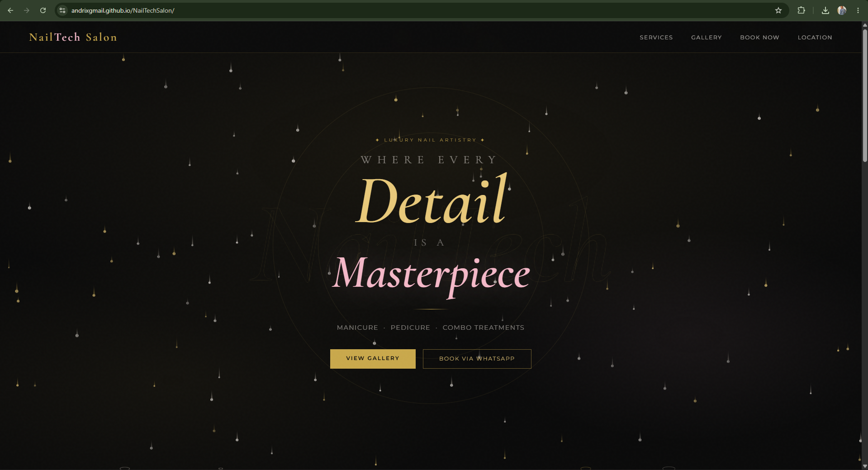Click the 'Luxury Nail Artistry' tagline

tap(430, 140)
